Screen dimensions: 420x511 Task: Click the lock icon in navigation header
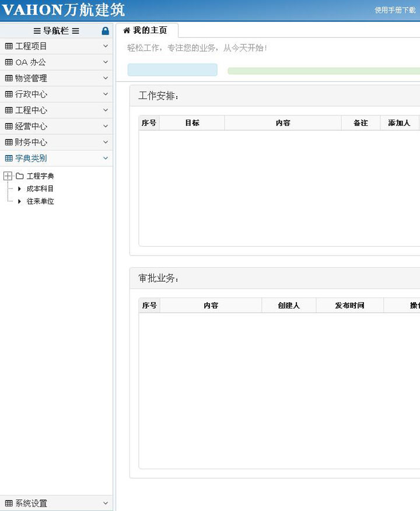click(x=105, y=31)
